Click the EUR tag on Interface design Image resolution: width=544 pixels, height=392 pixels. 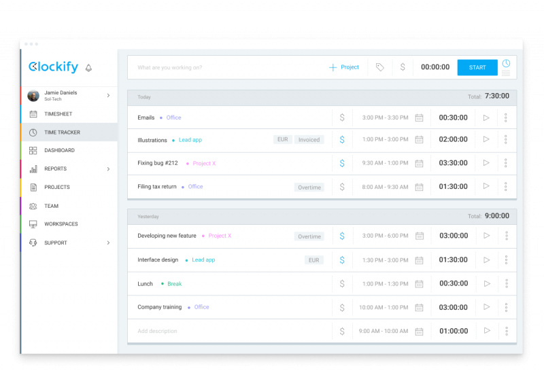[314, 260]
